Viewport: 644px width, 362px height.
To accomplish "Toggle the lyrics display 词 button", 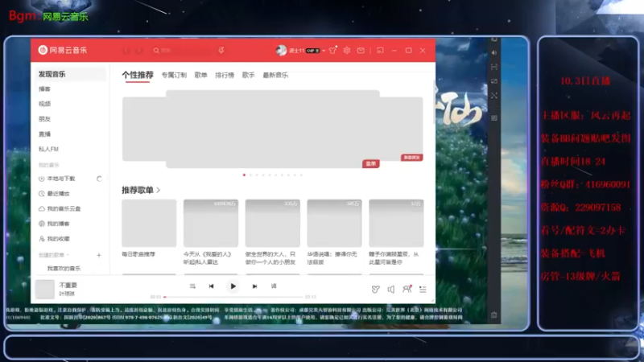I will point(274,286).
